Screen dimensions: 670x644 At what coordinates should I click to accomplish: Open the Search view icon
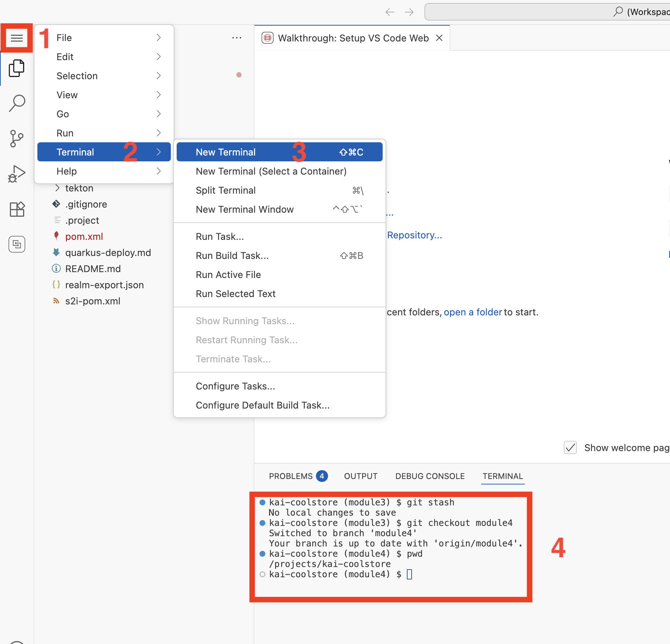click(x=17, y=103)
